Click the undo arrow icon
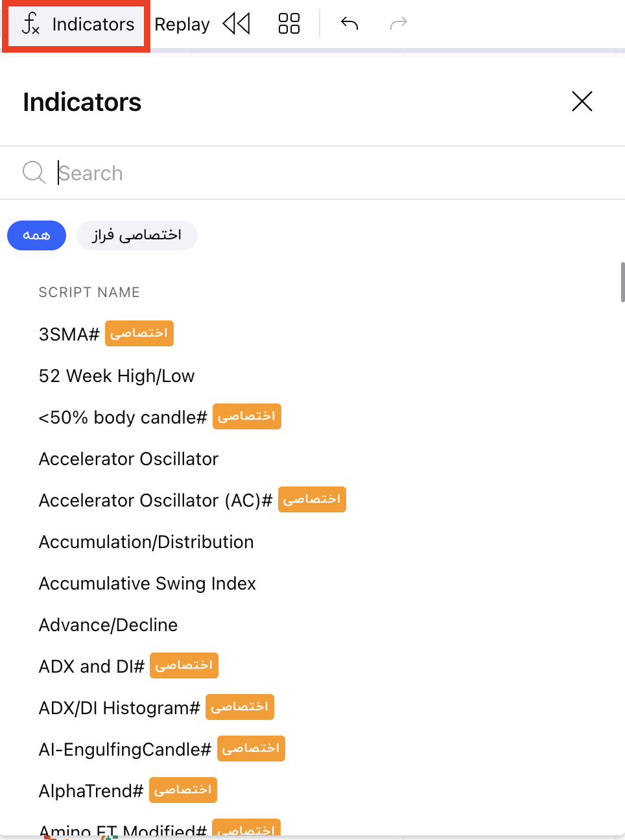This screenshot has height=840, width=625. pos(349,24)
